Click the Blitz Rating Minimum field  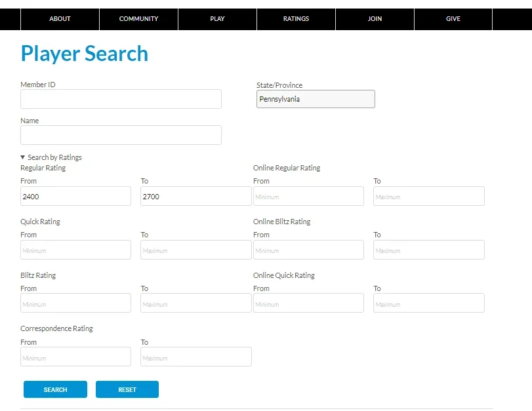[x=75, y=302]
